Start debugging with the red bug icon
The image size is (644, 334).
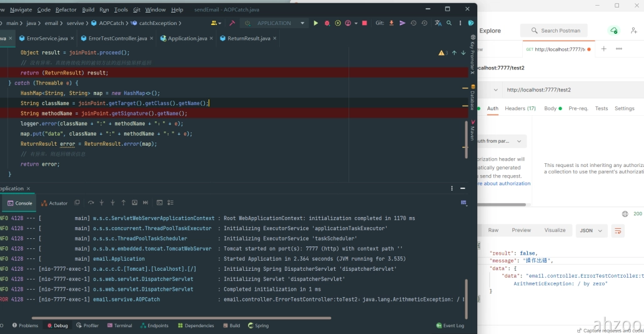coord(327,23)
